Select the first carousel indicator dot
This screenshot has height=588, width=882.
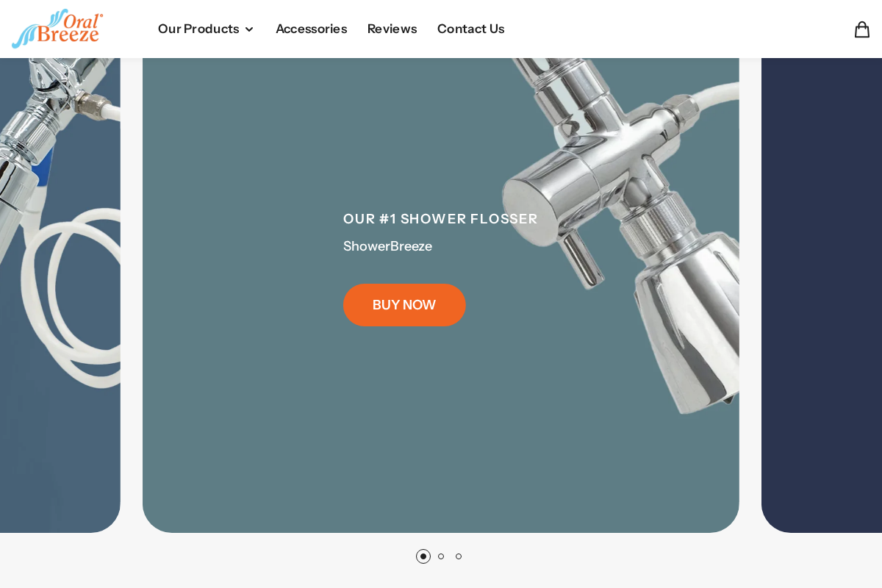click(423, 556)
